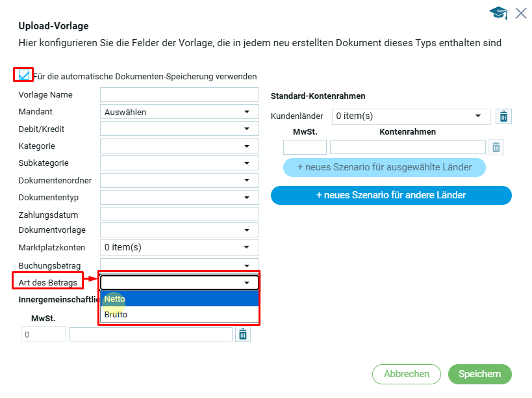Remove the Innergemeinschaftliche MwSt. row via trash icon
The width and height of the screenshot is (532, 398).
(242, 334)
